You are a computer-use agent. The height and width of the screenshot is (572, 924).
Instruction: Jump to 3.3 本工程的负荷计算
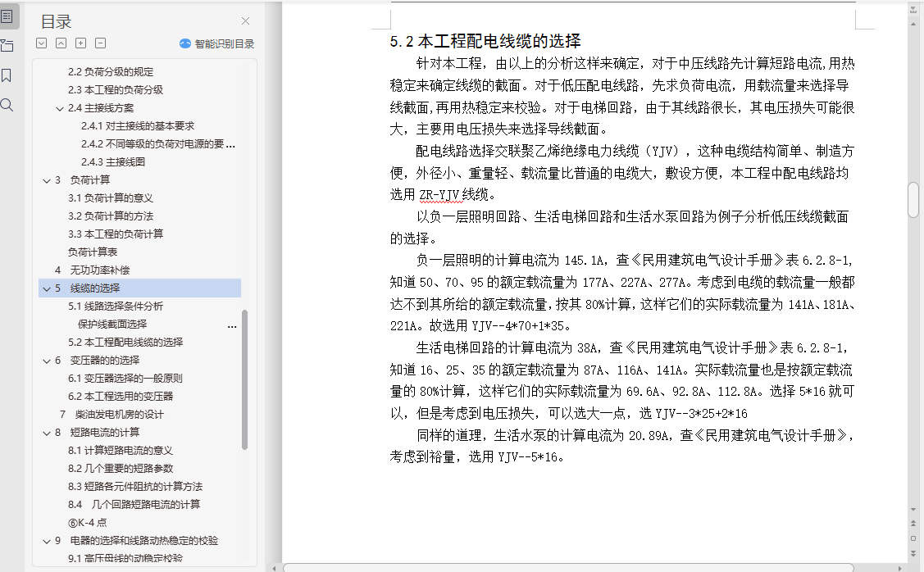click(x=116, y=234)
